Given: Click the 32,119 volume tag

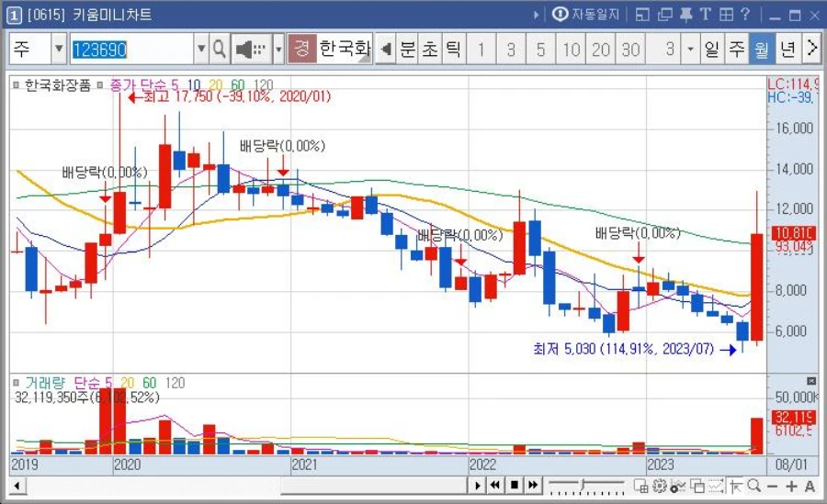Looking at the screenshot, I should click(795, 418).
